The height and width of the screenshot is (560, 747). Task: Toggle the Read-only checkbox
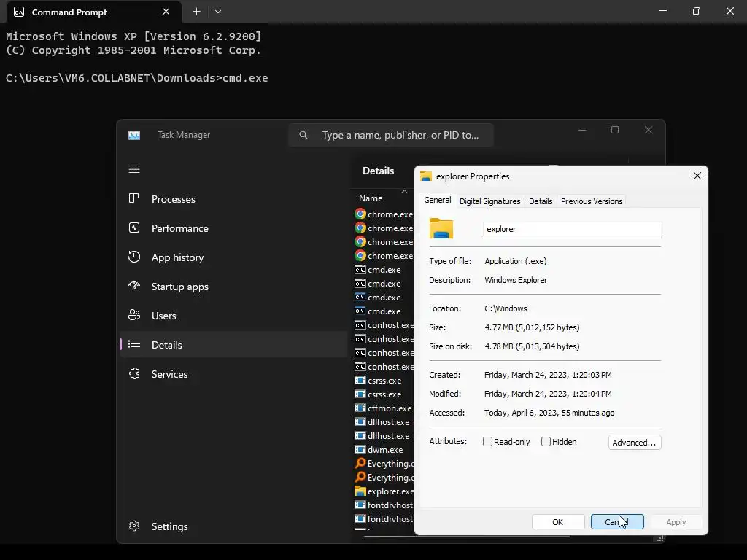487,442
